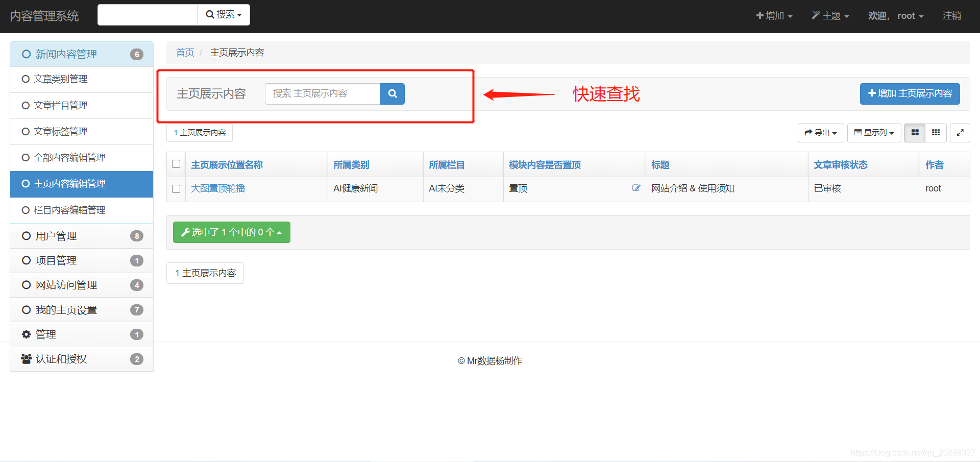Click the 增加 主页展示内容 button
This screenshot has height=462, width=980.
click(x=910, y=94)
